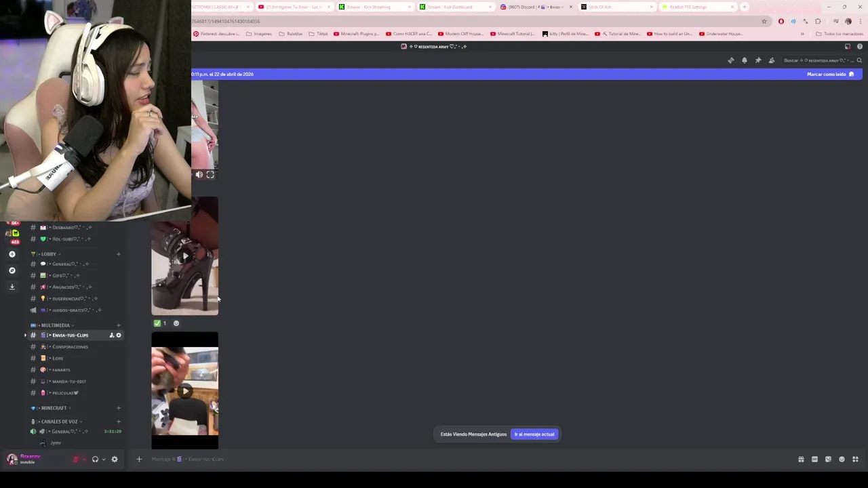Viewport: 868px width, 488px height.
Task: Open the emoji picker
Action: tap(842, 459)
